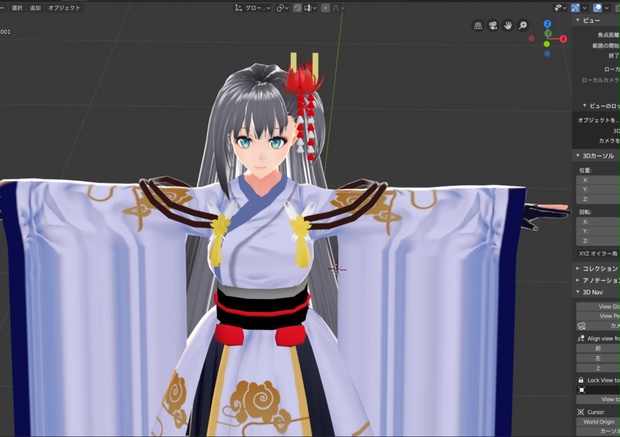620x437 pixels.
Task: Click the negative X axis gizmo dot
Action: (x=531, y=38)
